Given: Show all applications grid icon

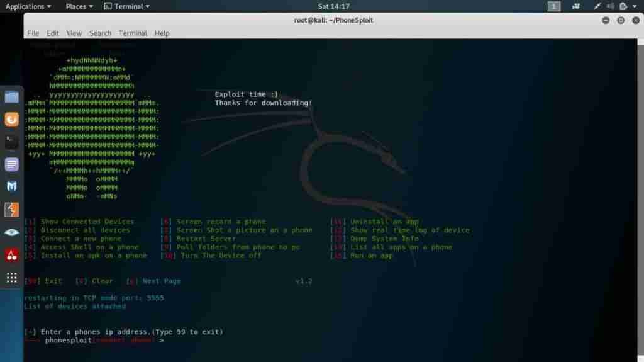Looking at the screenshot, I should click(x=11, y=278).
